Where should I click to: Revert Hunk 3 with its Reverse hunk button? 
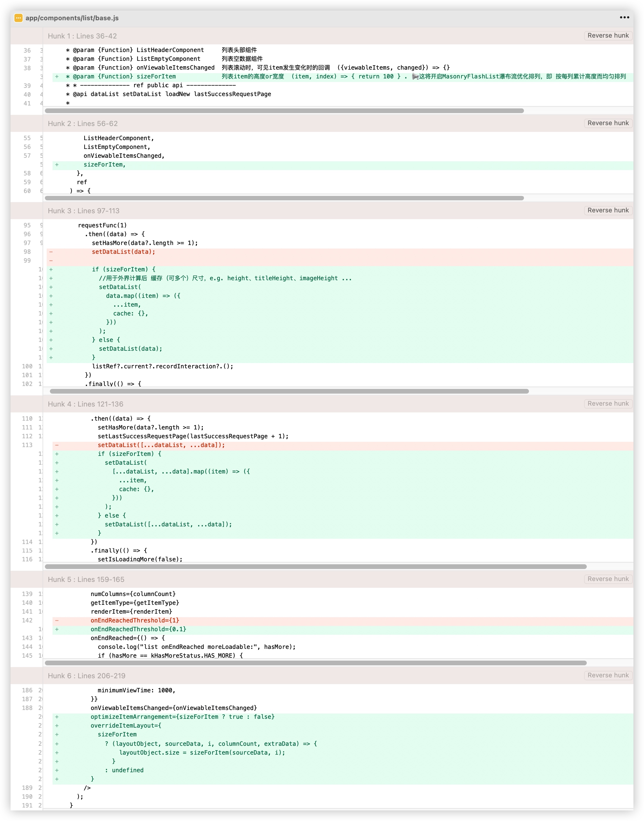pyautogui.click(x=608, y=210)
